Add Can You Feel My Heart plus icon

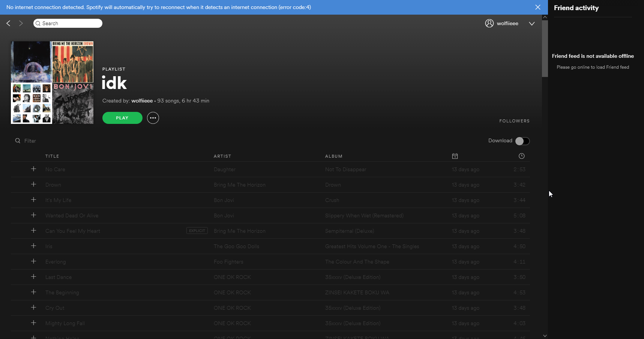click(x=33, y=231)
